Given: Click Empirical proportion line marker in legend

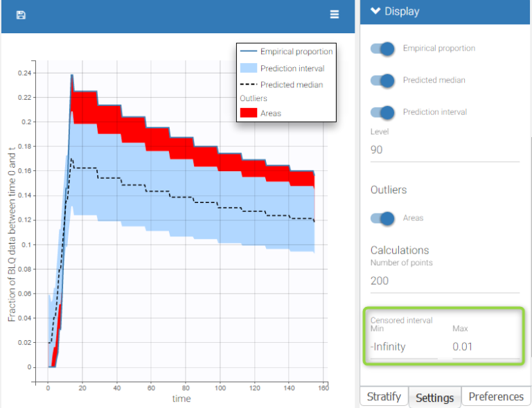Looking at the screenshot, I should click(x=248, y=51).
